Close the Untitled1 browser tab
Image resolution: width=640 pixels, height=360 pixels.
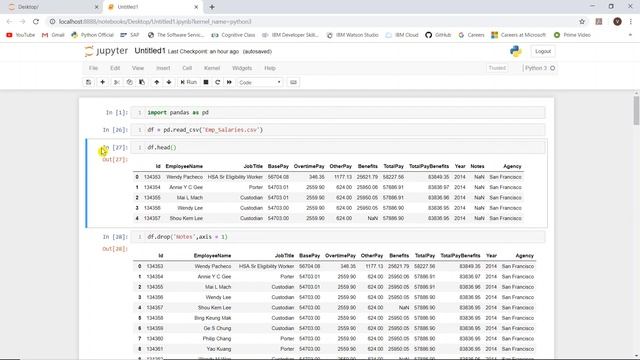[x=196, y=7]
